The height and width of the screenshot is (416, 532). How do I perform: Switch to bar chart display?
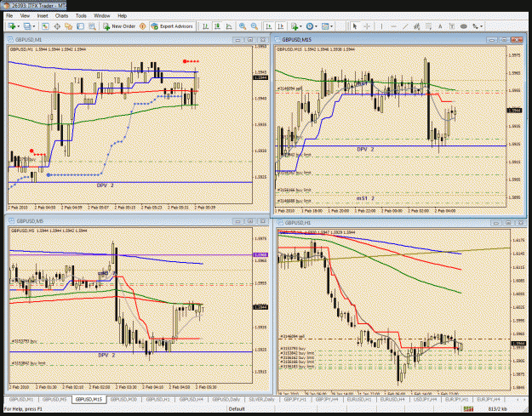tap(206, 26)
